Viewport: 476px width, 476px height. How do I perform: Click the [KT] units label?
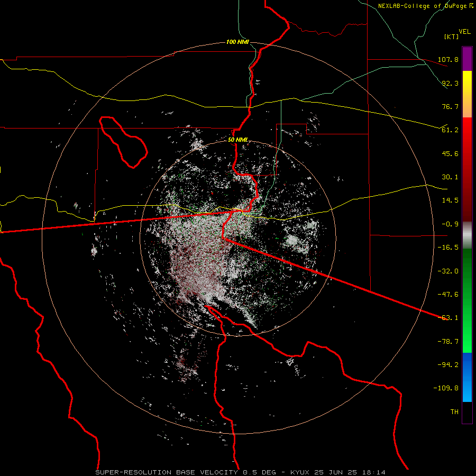pos(451,36)
